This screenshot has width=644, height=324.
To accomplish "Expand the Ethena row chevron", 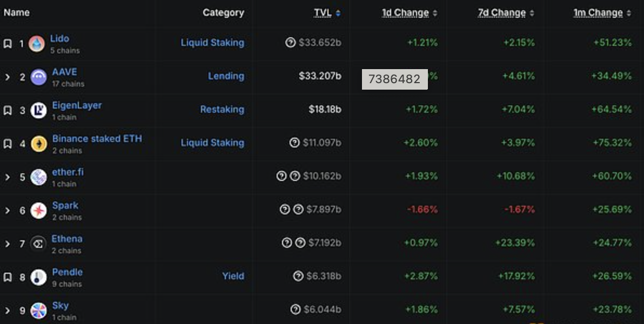I will [8, 244].
